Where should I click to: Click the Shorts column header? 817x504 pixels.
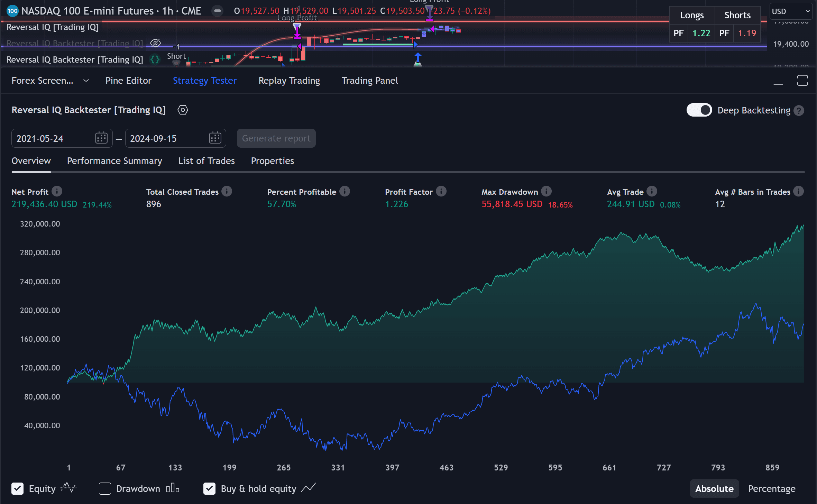pyautogui.click(x=737, y=15)
